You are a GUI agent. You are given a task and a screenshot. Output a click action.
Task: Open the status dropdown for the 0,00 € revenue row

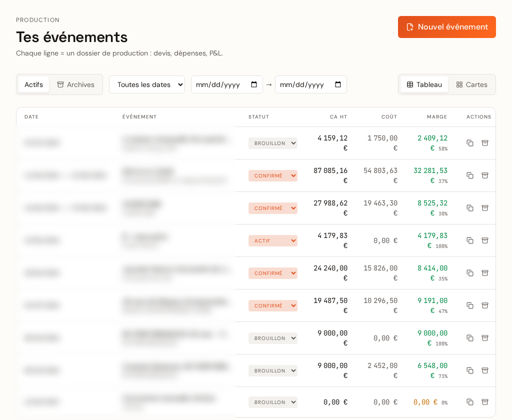pyautogui.click(x=272, y=402)
